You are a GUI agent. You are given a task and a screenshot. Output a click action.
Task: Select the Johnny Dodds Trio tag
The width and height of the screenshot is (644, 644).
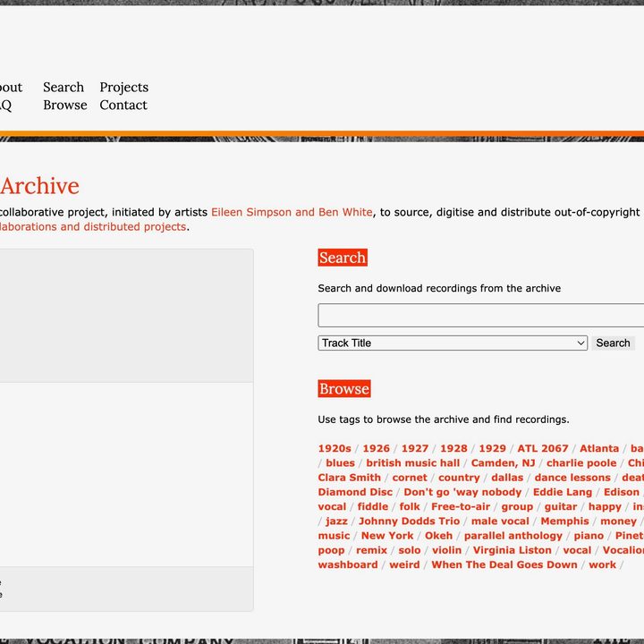click(x=409, y=521)
